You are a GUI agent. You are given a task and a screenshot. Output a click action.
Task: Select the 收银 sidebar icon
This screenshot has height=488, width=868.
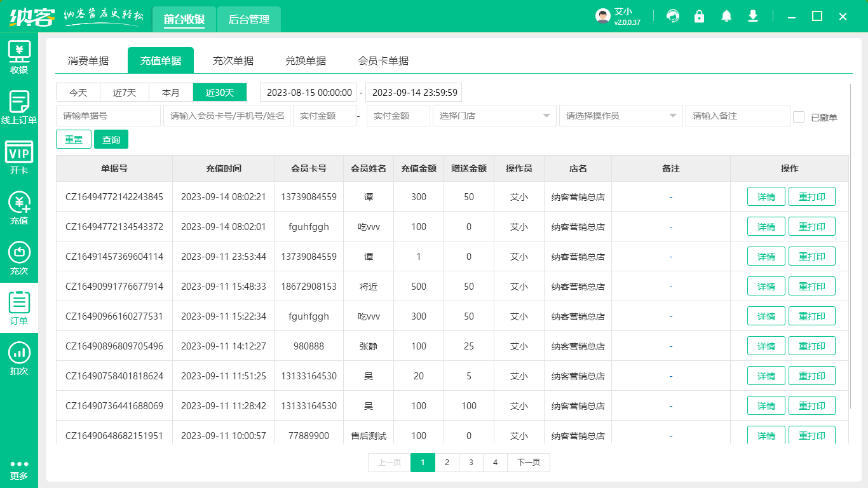(19, 56)
